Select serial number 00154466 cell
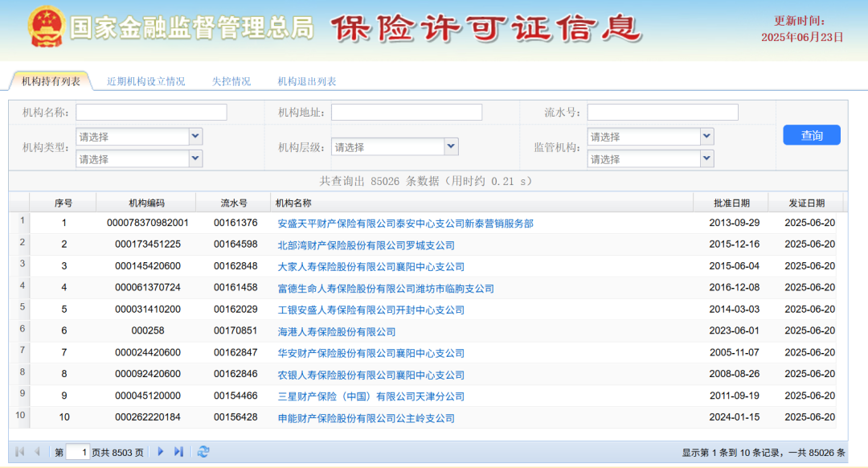 pos(235,396)
